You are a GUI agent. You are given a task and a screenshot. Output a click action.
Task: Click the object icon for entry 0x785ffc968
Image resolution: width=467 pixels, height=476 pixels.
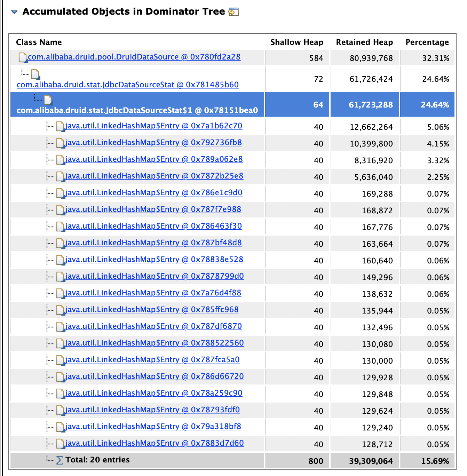(x=61, y=310)
